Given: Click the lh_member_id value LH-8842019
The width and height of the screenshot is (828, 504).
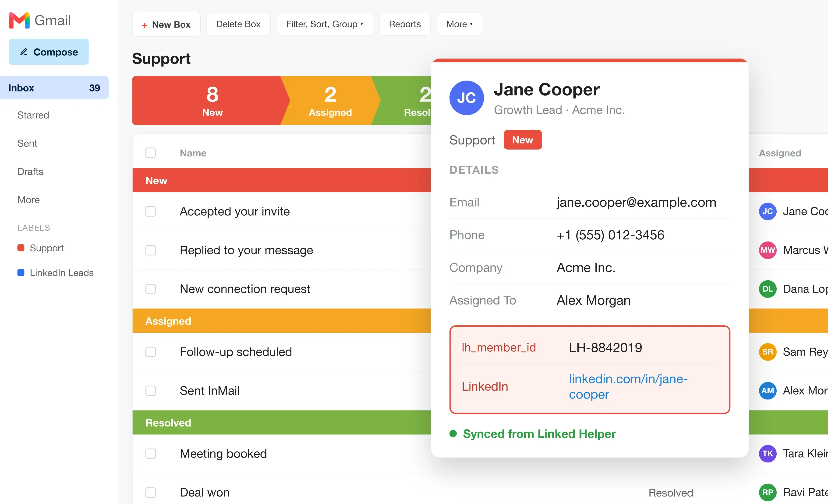Looking at the screenshot, I should click(605, 348).
